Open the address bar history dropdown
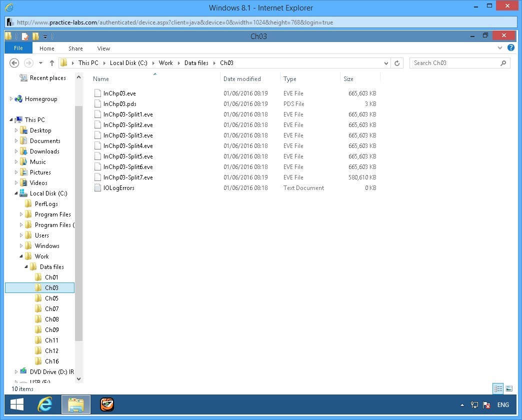 click(386, 63)
